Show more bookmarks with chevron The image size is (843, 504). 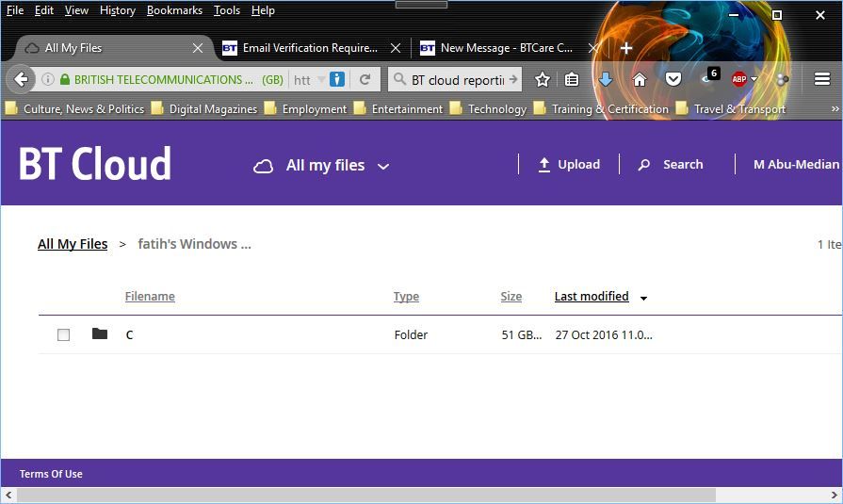pyautogui.click(x=835, y=108)
